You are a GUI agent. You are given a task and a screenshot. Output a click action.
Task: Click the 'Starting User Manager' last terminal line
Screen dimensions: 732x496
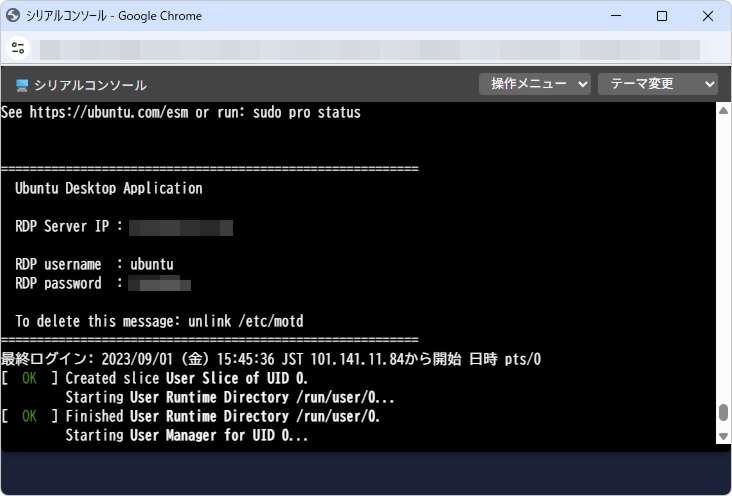point(187,436)
